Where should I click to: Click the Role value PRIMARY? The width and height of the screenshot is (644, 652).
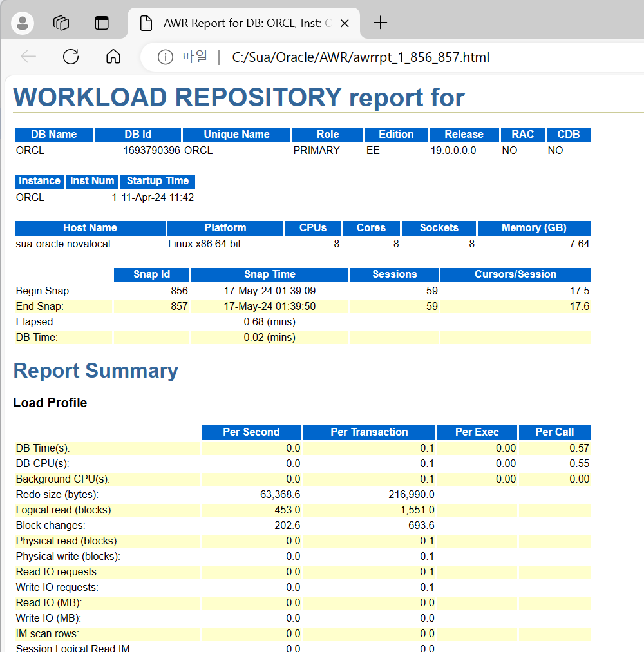pos(316,151)
